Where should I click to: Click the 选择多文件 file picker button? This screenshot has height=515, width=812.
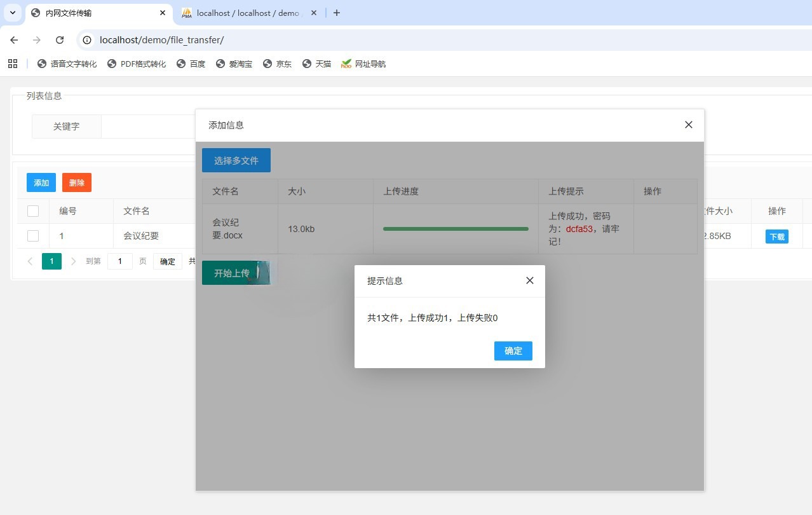click(236, 160)
